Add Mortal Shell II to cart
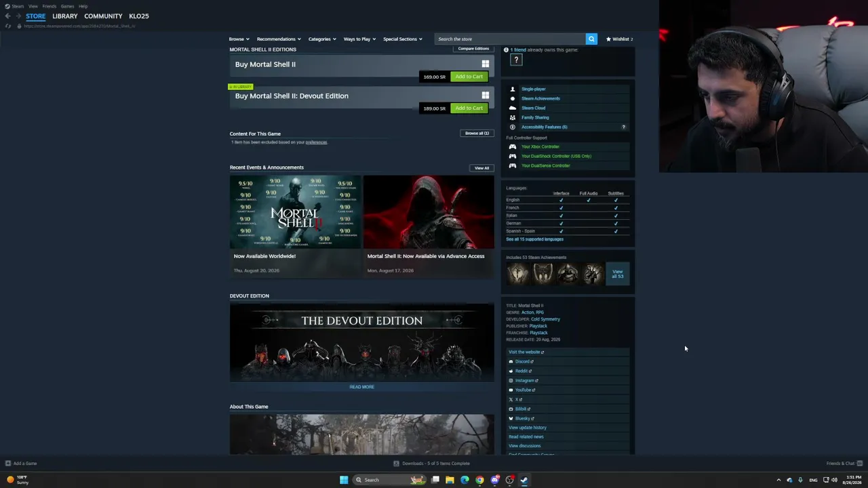Viewport: 868px width, 488px height. tap(469, 77)
